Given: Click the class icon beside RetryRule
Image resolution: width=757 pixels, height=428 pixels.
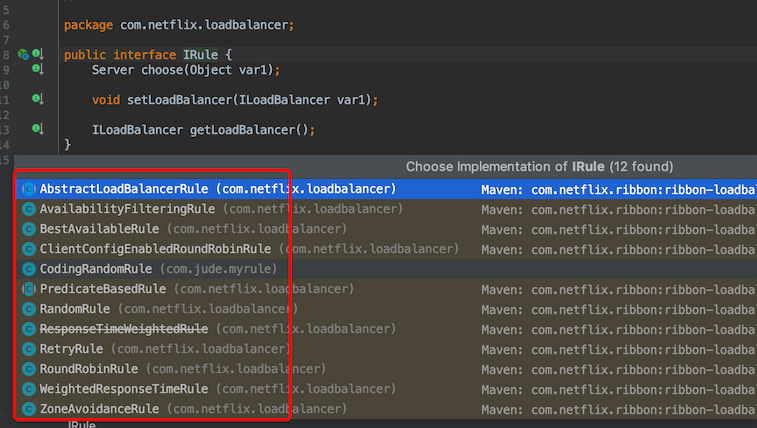Looking at the screenshot, I should click(29, 349).
